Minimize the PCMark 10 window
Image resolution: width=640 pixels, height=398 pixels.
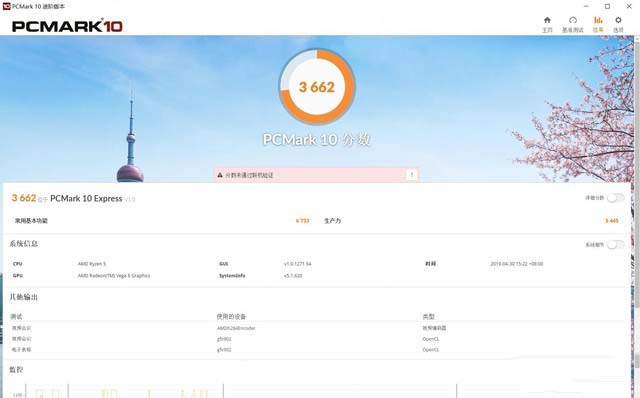click(587, 6)
